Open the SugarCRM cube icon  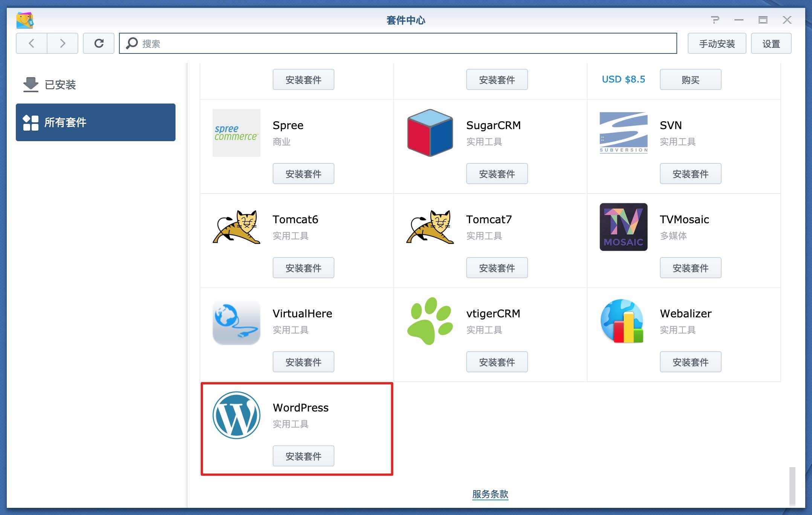pos(430,133)
